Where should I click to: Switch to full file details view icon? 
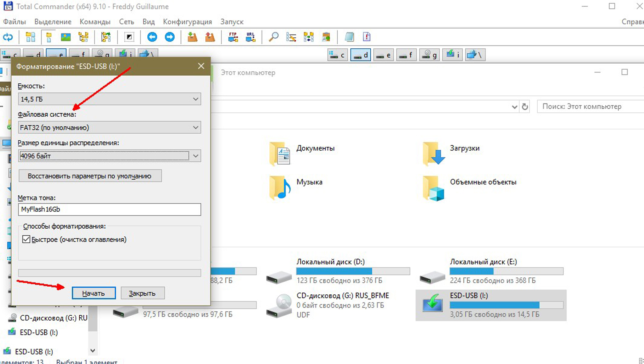point(49,37)
